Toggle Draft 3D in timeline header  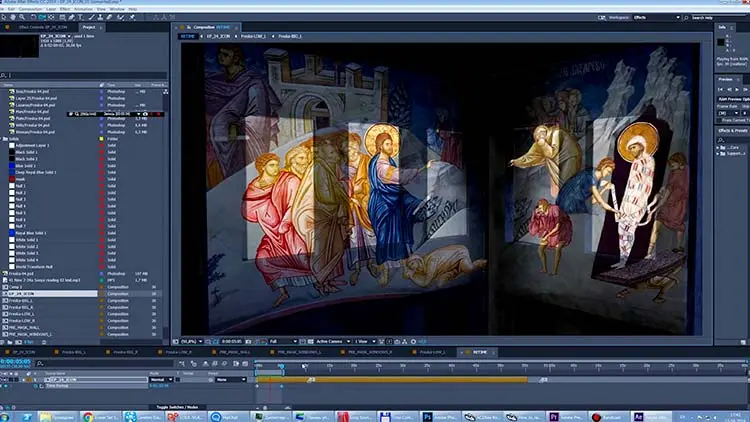click(194, 364)
